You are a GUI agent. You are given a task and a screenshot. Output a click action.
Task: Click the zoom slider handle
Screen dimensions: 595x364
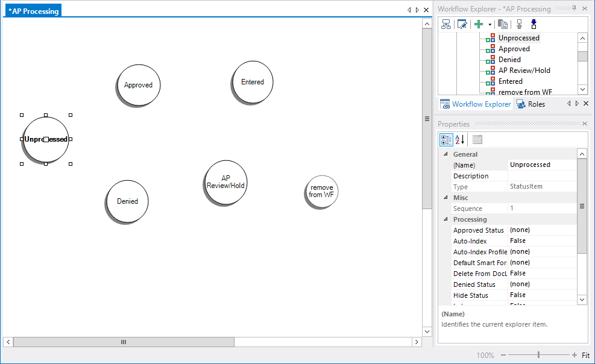coord(538,355)
